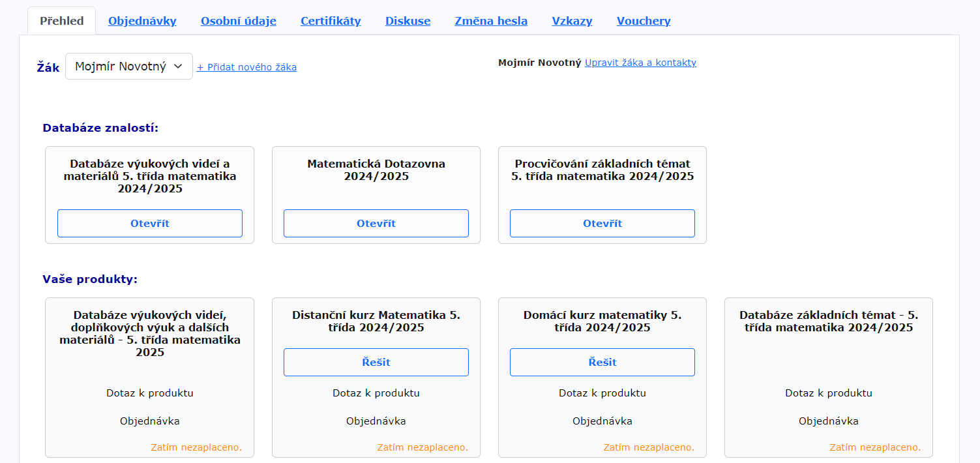Open the Žák dropdown showing Mojmír Novotný
The height and width of the screenshot is (463, 980).
click(x=129, y=67)
